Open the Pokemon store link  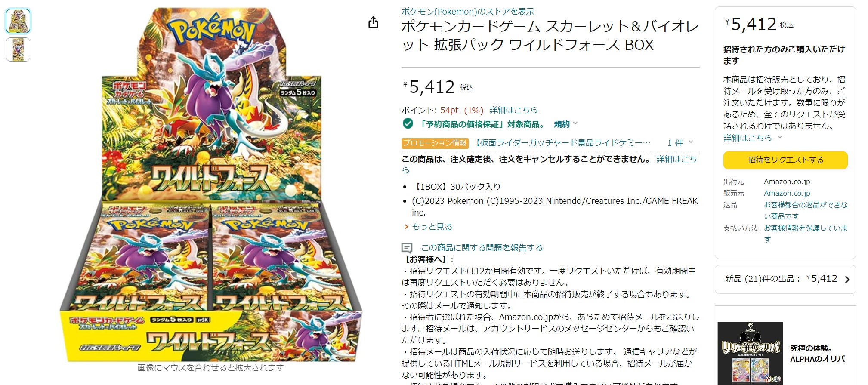point(468,12)
